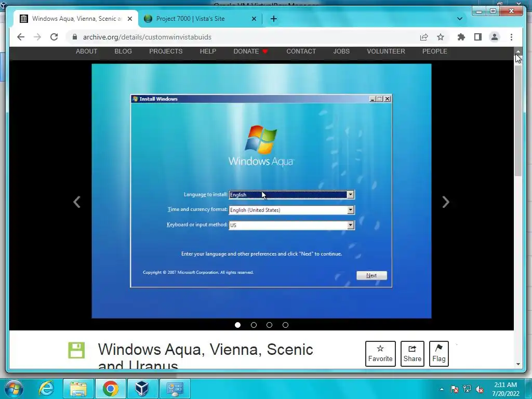Open Action Center flag icon
Image resolution: width=532 pixels, height=399 pixels.
pos(455,389)
